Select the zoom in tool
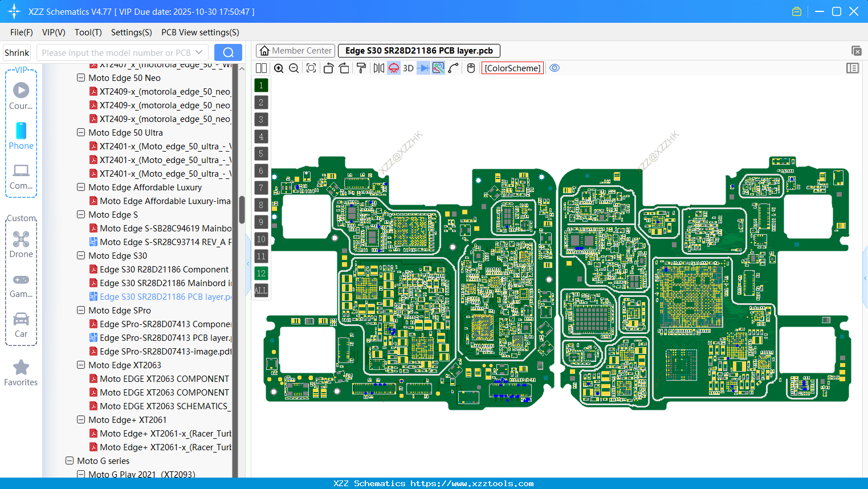The width and height of the screenshot is (868, 489). (x=279, y=68)
